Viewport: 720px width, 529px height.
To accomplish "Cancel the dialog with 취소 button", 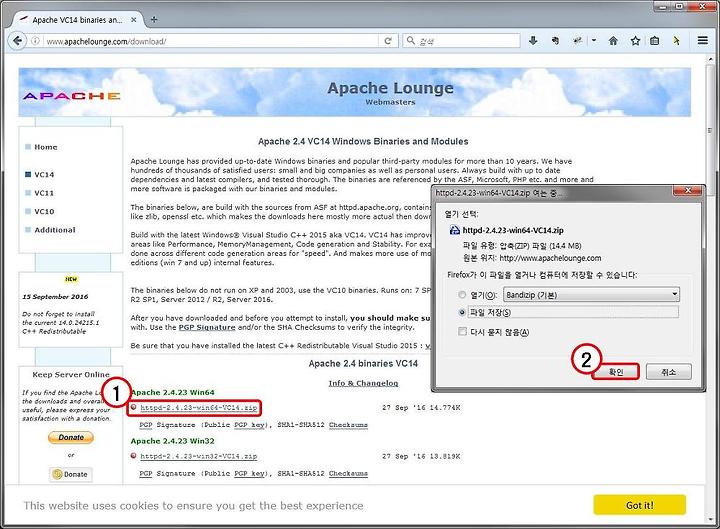I will pos(669,372).
